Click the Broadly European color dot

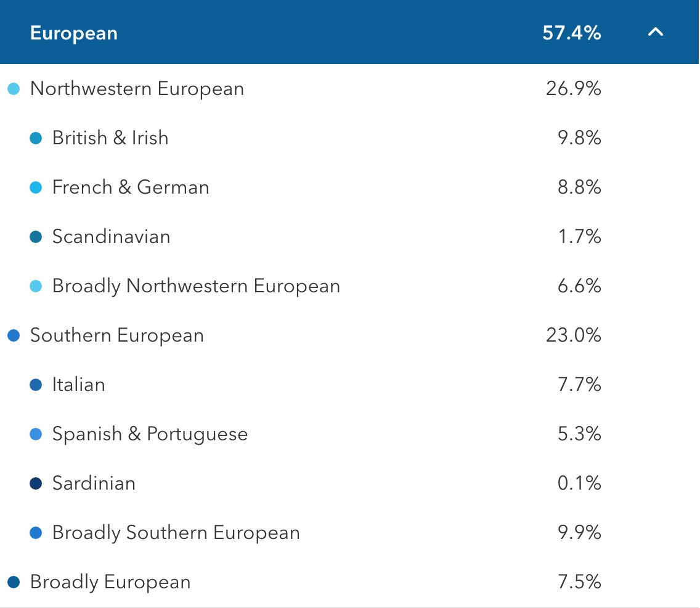pos(14,582)
